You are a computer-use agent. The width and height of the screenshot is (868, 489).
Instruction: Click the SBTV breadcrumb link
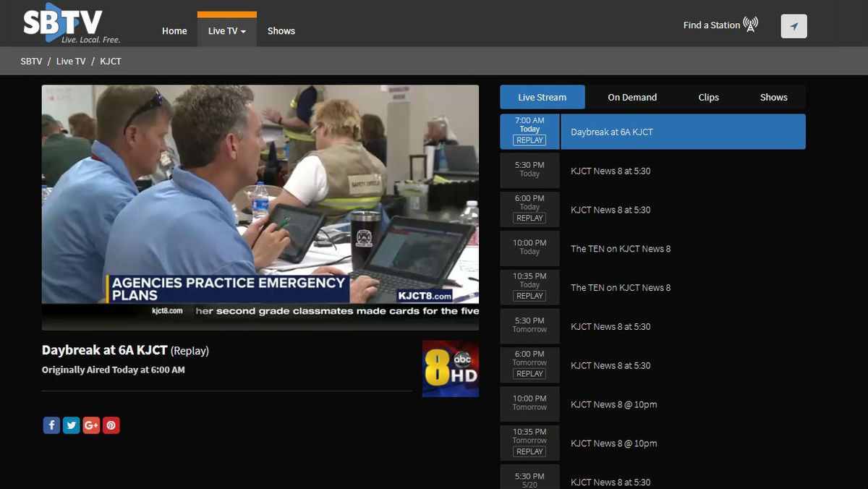click(x=31, y=61)
